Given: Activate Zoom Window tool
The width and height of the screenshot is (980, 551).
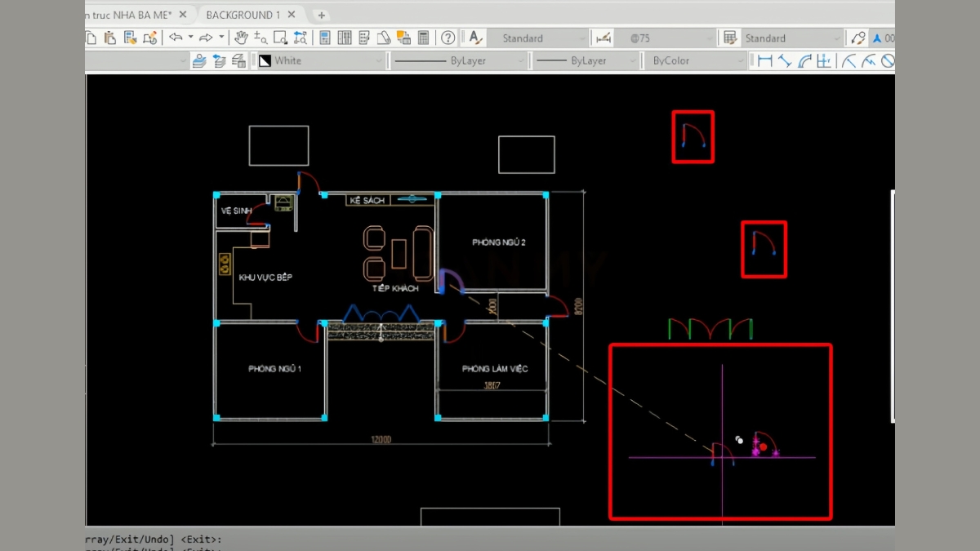Looking at the screenshot, I should (280, 38).
